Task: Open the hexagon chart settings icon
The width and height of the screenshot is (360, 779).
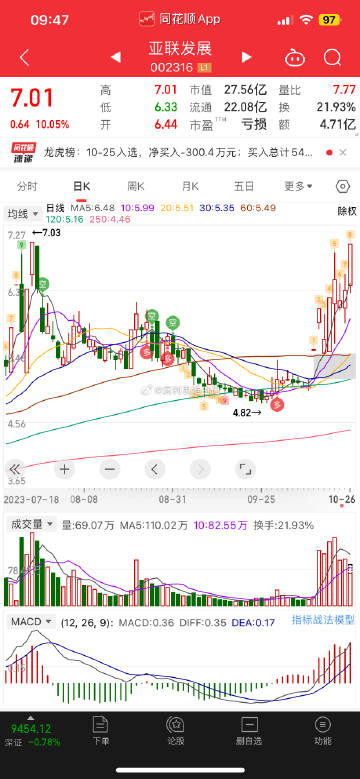Action: (343, 186)
